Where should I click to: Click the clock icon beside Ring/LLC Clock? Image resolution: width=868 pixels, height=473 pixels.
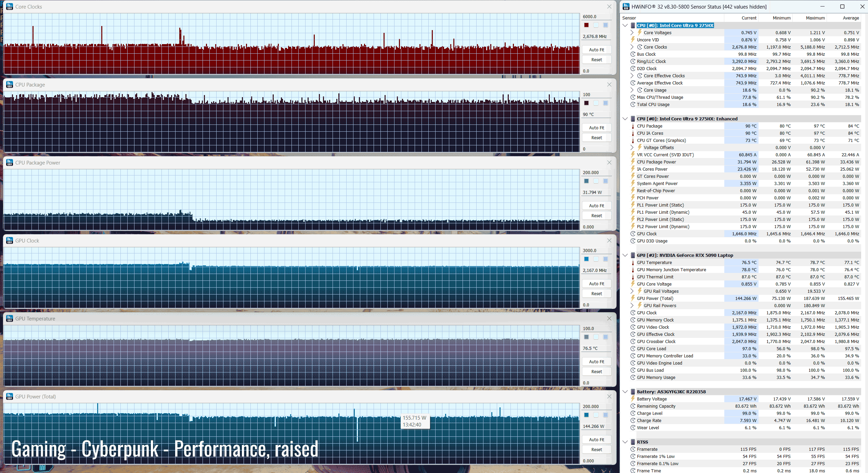click(x=633, y=62)
